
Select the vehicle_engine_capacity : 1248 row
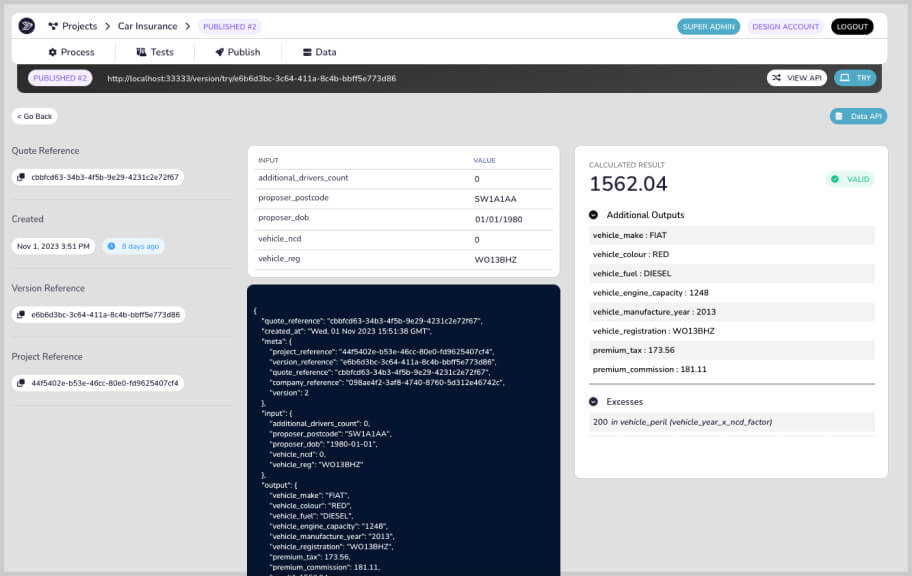point(732,293)
